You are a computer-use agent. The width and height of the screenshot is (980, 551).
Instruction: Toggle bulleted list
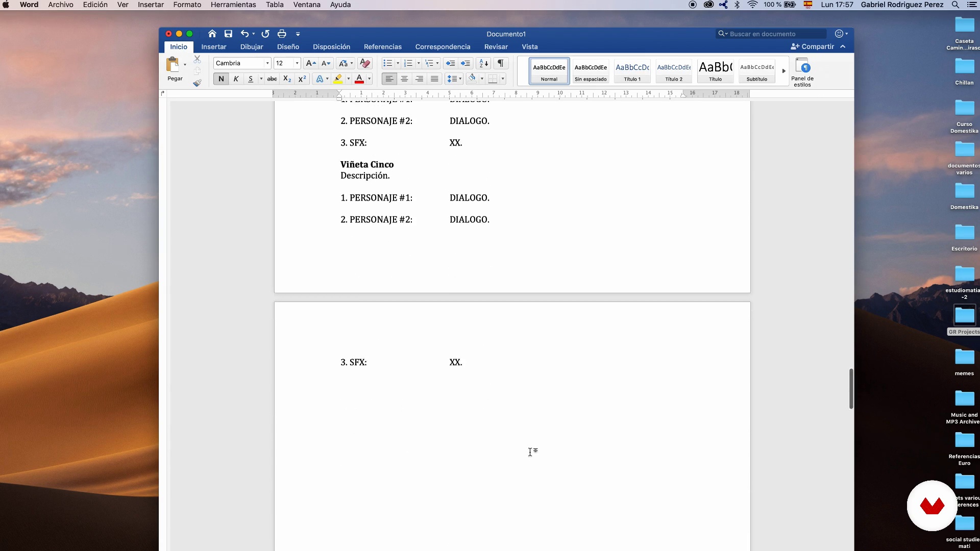pos(388,63)
